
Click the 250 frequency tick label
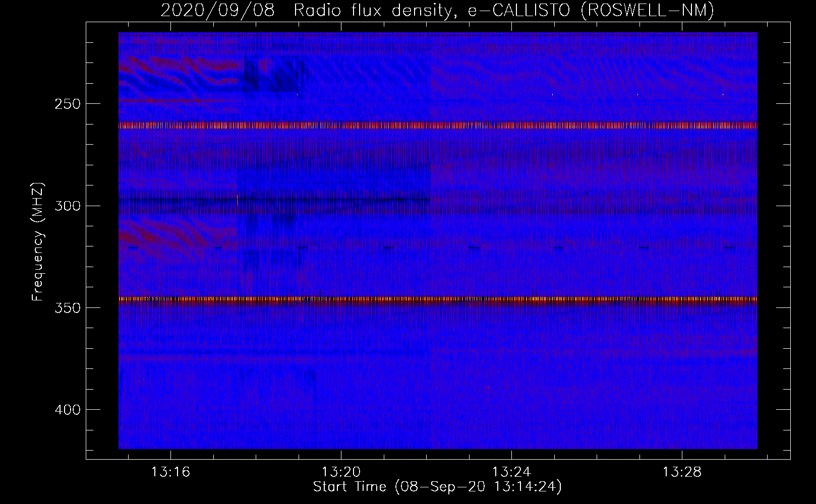(67, 104)
